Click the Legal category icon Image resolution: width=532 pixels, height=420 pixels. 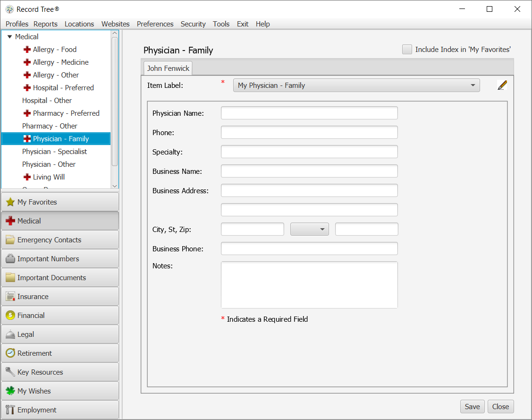click(10, 334)
